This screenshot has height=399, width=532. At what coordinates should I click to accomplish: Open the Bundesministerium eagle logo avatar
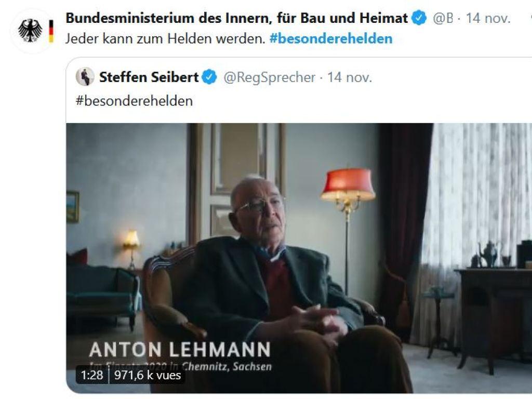point(33,31)
